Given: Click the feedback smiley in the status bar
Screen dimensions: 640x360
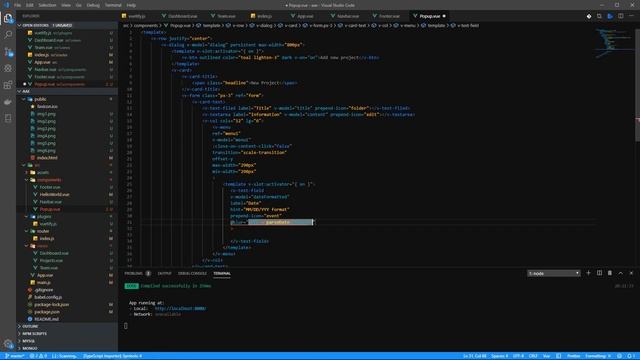Looking at the screenshot, I should click(x=619, y=356).
